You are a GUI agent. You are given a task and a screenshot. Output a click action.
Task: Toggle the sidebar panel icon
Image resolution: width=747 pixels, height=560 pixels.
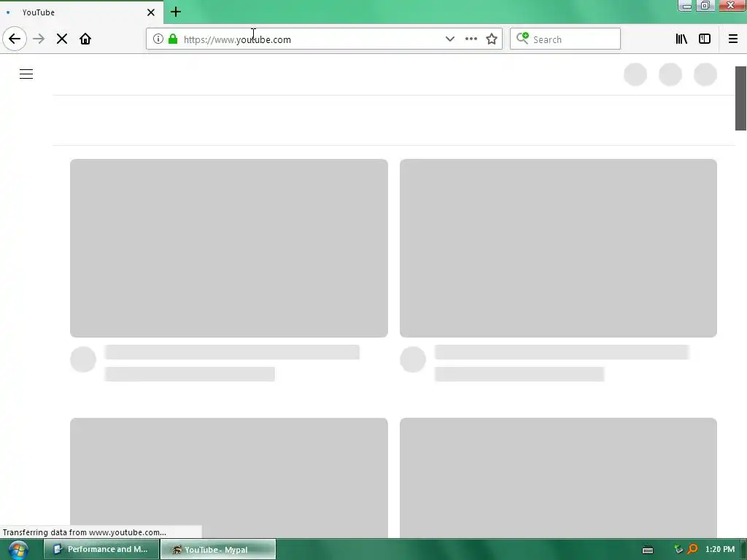coord(705,39)
